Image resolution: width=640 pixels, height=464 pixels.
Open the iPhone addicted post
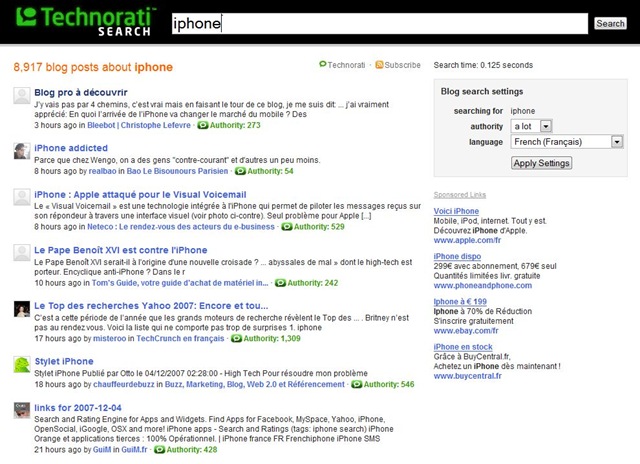[x=71, y=148]
